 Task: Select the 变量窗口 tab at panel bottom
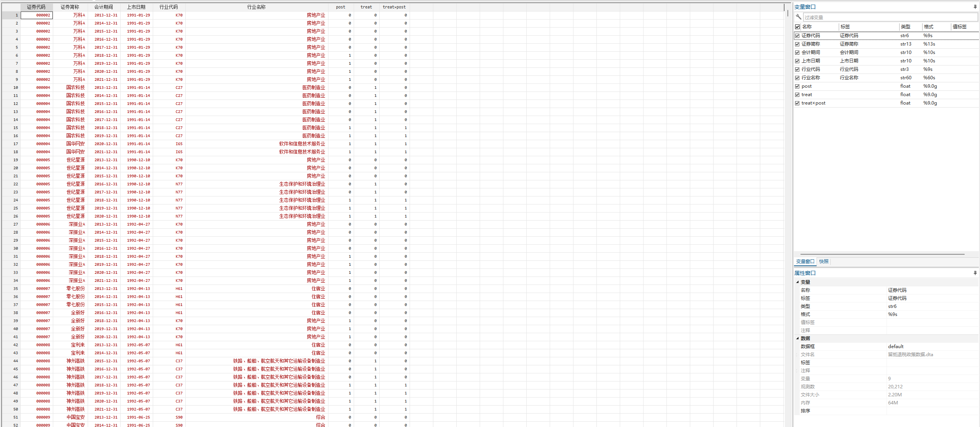[805, 262]
